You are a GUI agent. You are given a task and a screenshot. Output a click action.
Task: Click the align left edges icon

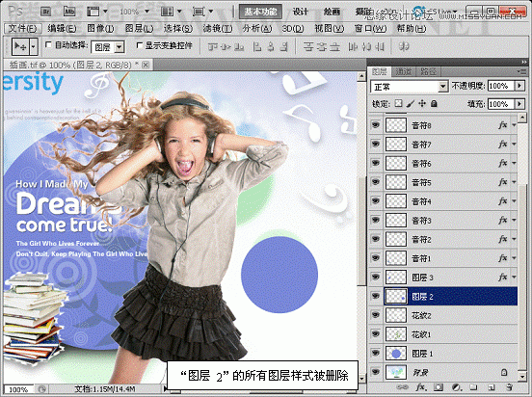click(257, 46)
